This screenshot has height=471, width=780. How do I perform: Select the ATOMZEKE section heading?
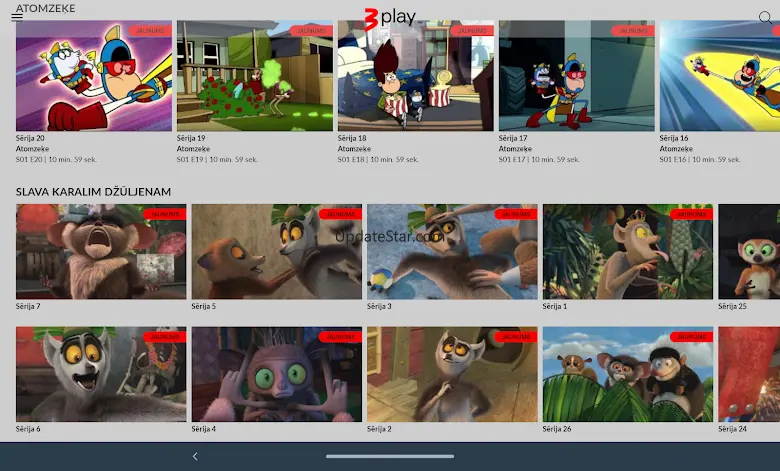[45, 8]
